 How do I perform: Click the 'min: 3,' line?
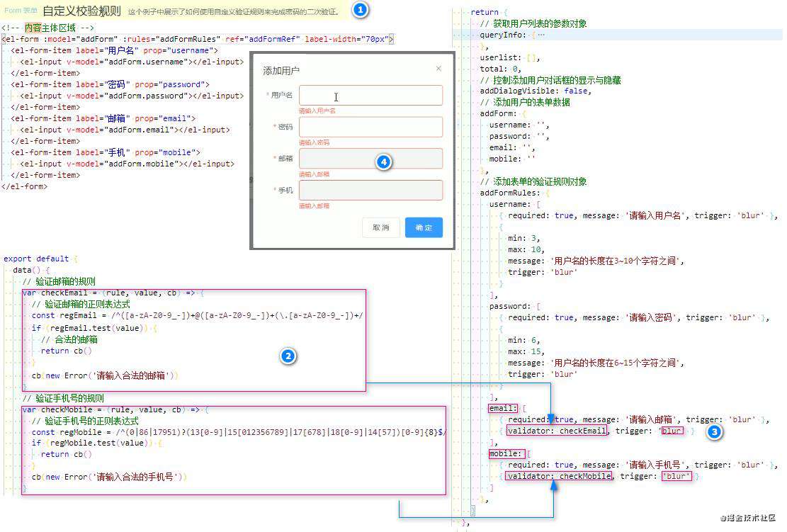tap(524, 238)
